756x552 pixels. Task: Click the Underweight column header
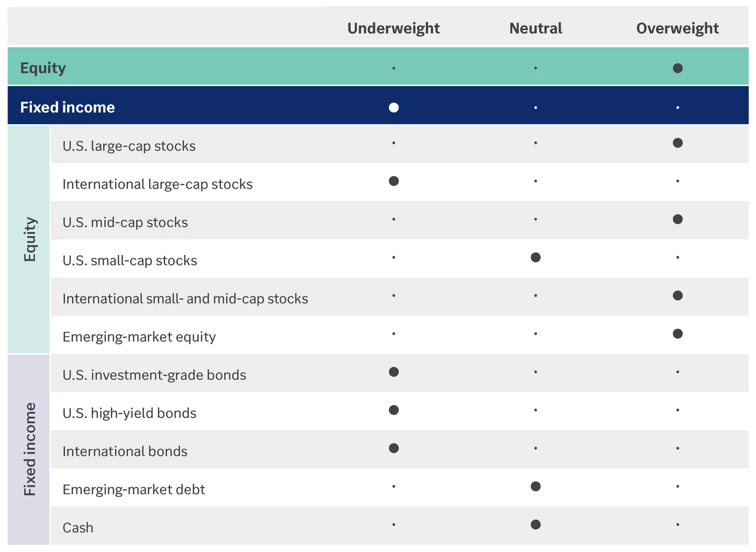(393, 28)
